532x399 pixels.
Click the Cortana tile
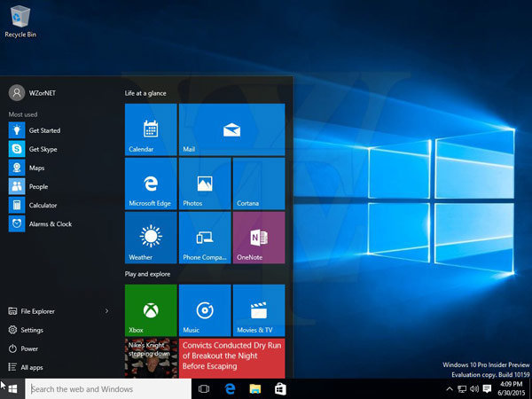[259, 184]
